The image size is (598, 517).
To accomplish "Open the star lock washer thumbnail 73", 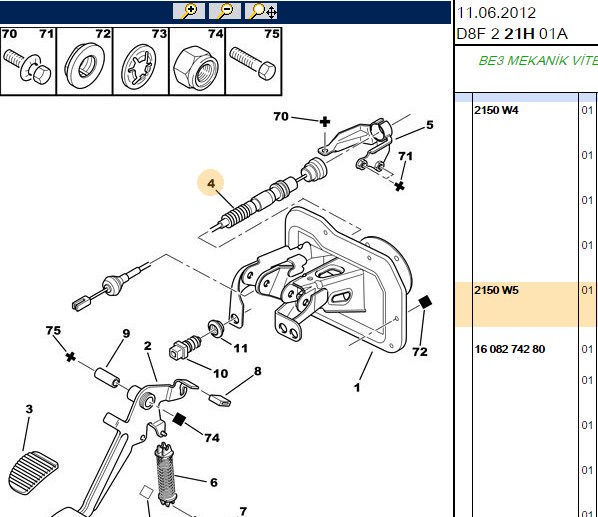I will coord(141,61).
